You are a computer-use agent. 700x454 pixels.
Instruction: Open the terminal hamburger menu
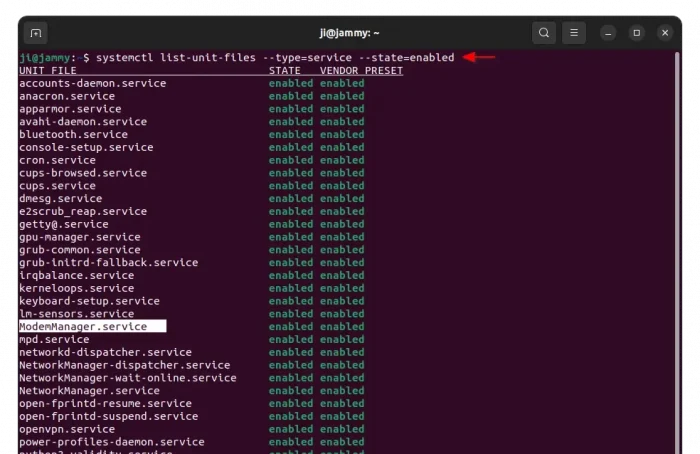(x=574, y=33)
